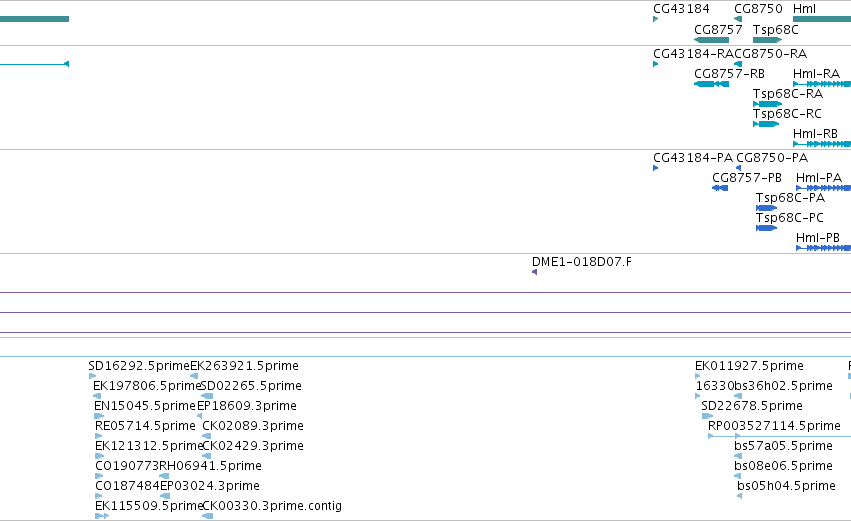Select the Hml-RB exon glyph
Viewport: 851px width, 521px height.
coord(822,144)
